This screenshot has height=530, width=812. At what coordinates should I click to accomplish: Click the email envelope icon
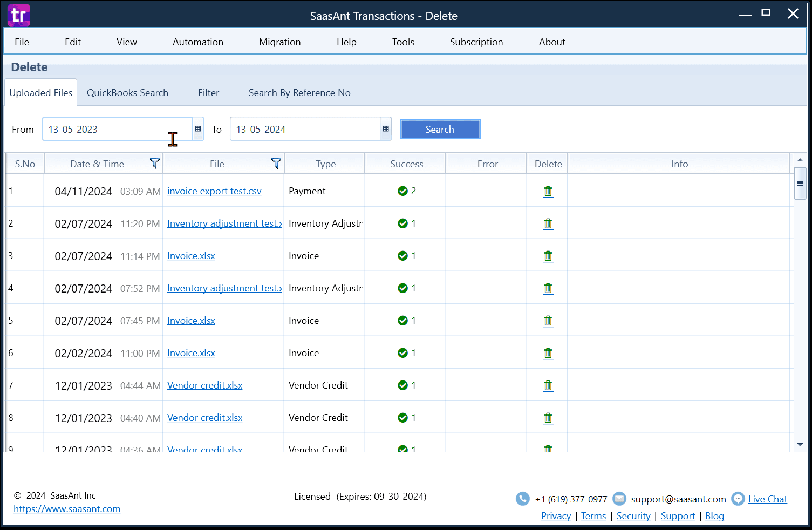[x=619, y=499]
